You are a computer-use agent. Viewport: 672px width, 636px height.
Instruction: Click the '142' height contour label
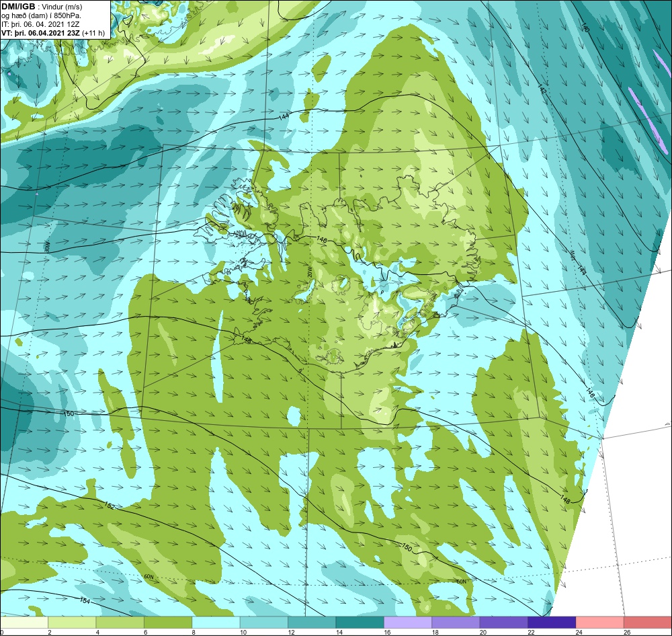(542, 89)
